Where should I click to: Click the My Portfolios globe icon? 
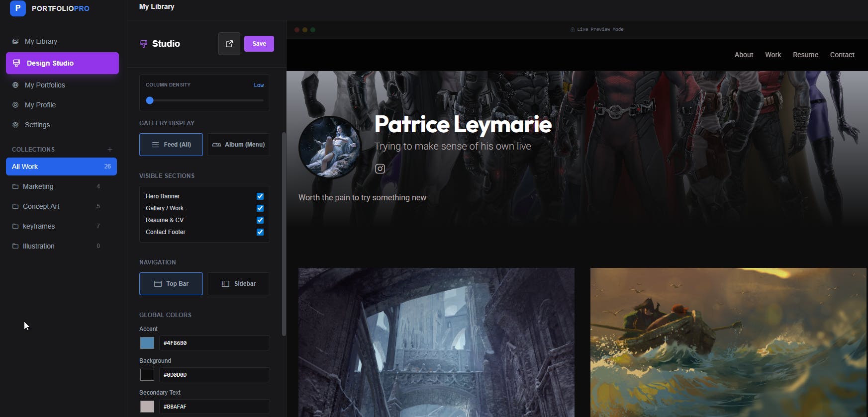15,85
